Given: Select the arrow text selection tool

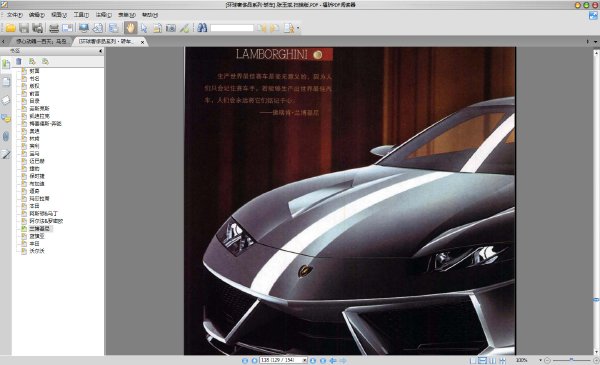Looking at the screenshot, I should point(144,28).
